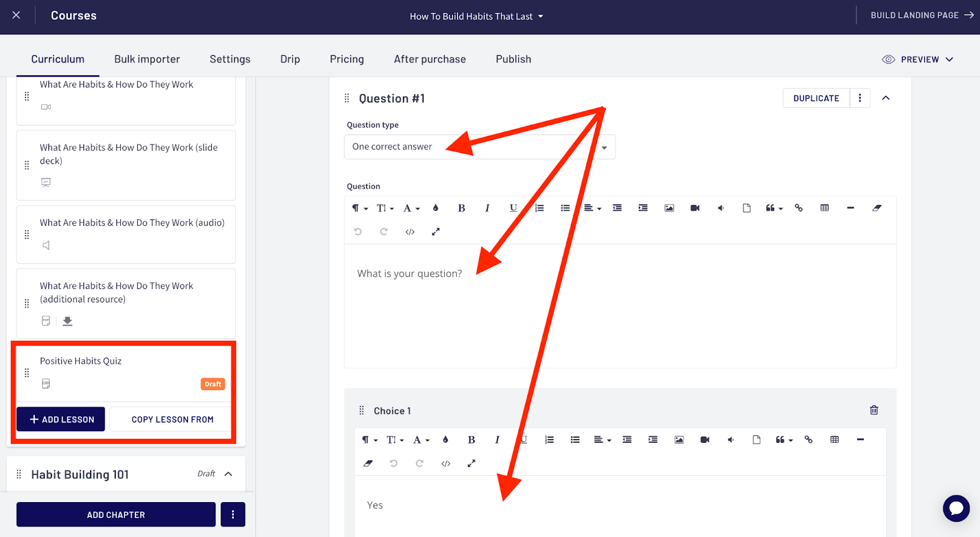Delete Choice 1 with trash icon
The width and height of the screenshot is (980, 537).
tap(874, 410)
